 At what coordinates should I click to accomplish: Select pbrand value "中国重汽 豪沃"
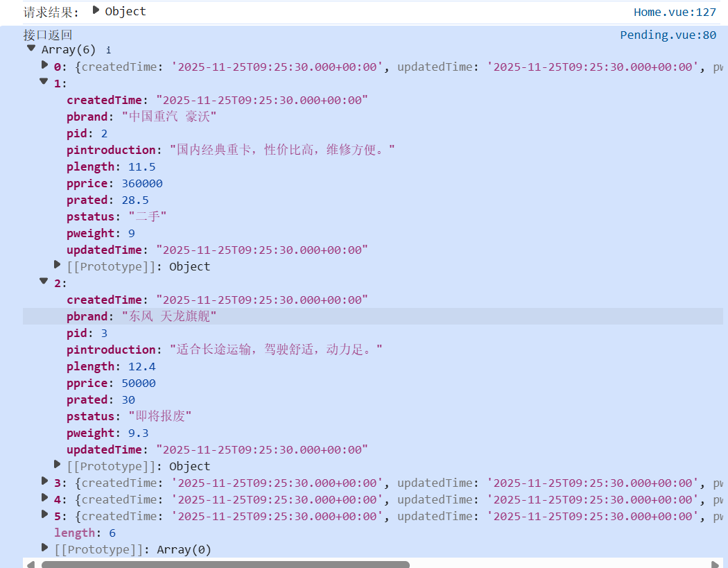(169, 116)
